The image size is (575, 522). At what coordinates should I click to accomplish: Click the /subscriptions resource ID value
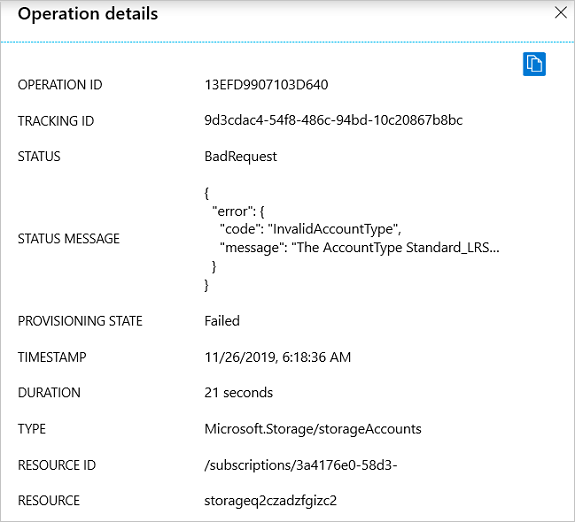click(x=301, y=466)
